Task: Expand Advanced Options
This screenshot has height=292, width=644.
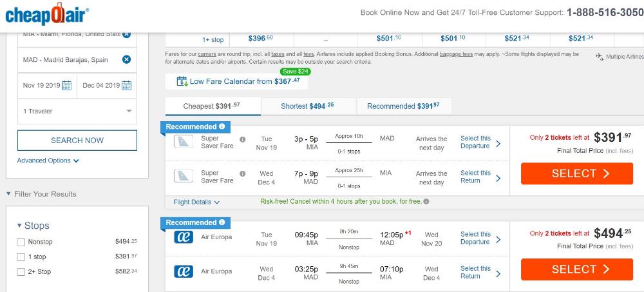Action: click(x=48, y=161)
